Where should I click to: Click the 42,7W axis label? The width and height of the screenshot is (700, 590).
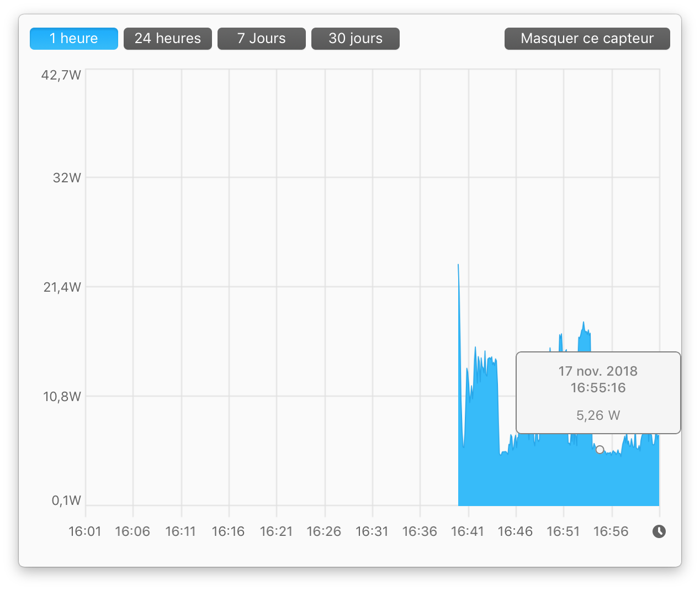(61, 75)
